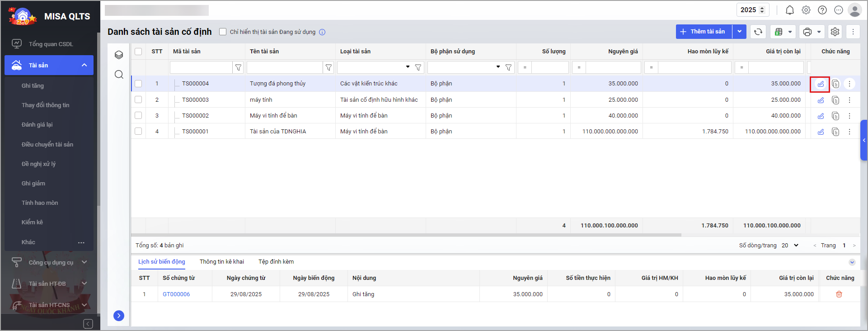Tick the select-all checkbox in table header
The width and height of the screenshot is (868, 331).
pyautogui.click(x=138, y=52)
